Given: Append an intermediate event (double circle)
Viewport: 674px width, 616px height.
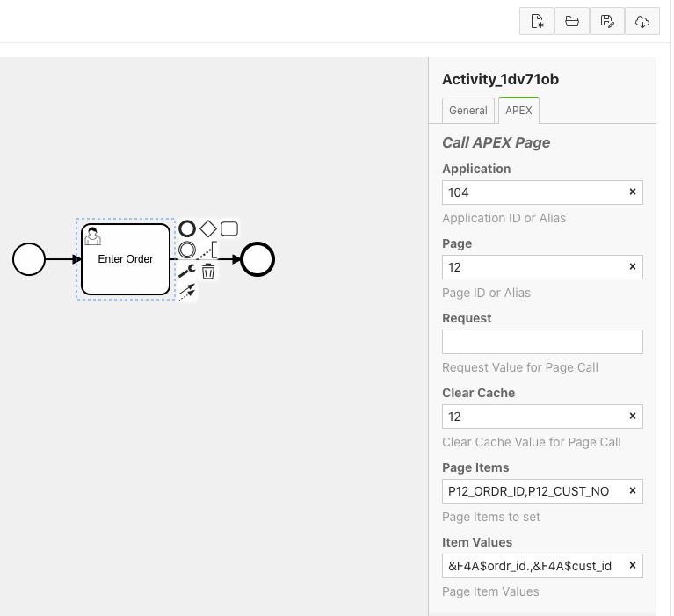Looking at the screenshot, I should (187, 250).
